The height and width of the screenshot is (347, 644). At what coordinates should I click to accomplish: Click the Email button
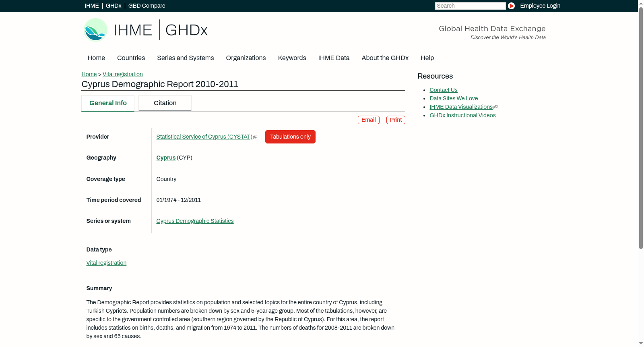[369, 120]
